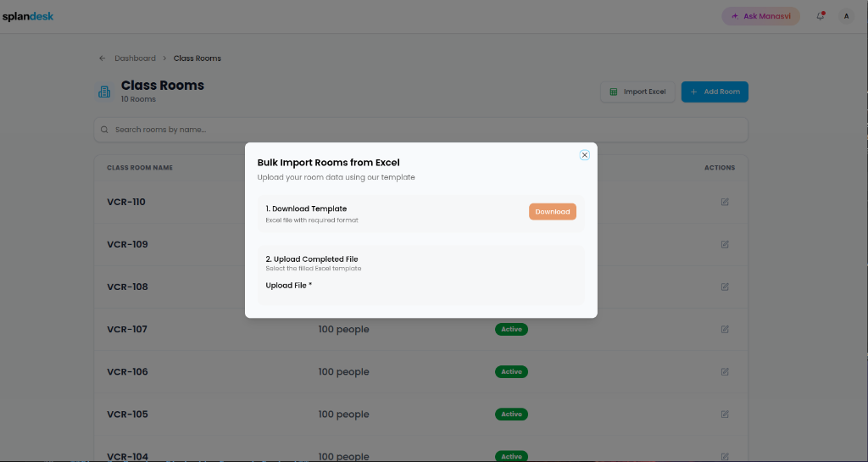
Task: Click the 1. Download Template heading
Action: click(x=306, y=209)
